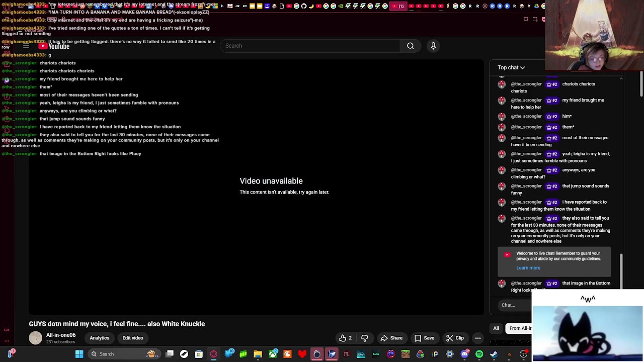Expand the Top chat dropdown
Screen dimensions: 644x362
(x=511, y=67)
